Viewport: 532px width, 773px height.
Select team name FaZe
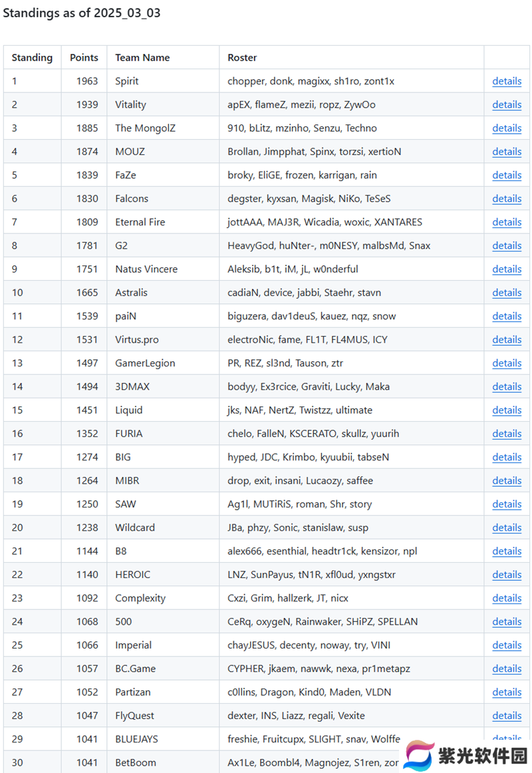pos(126,175)
